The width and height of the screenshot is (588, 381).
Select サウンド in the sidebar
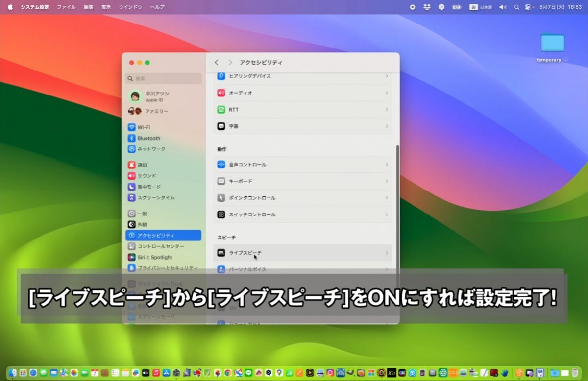pyautogui.click(x=163, y=176)
